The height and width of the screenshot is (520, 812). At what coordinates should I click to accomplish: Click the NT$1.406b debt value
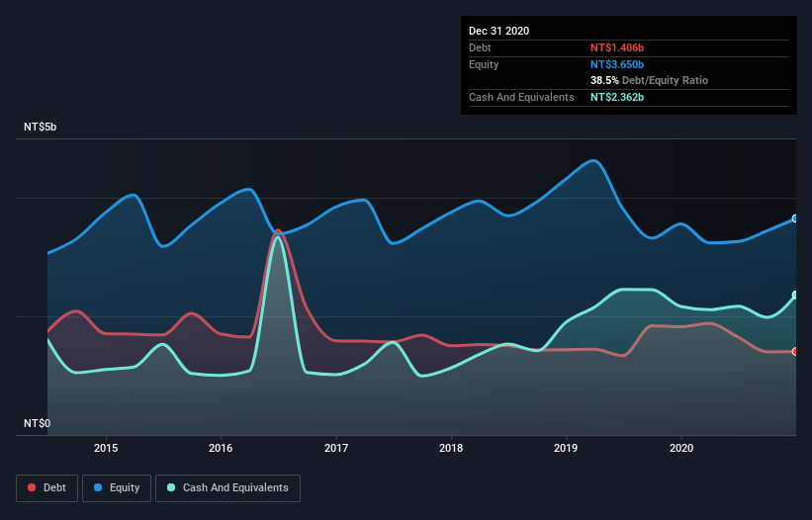[x=617, y=47]
